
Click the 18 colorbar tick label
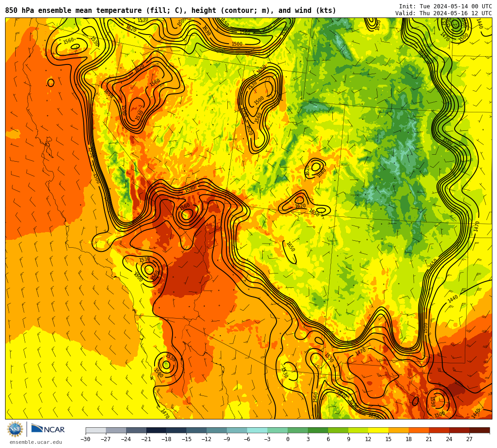tap(409, 439)
